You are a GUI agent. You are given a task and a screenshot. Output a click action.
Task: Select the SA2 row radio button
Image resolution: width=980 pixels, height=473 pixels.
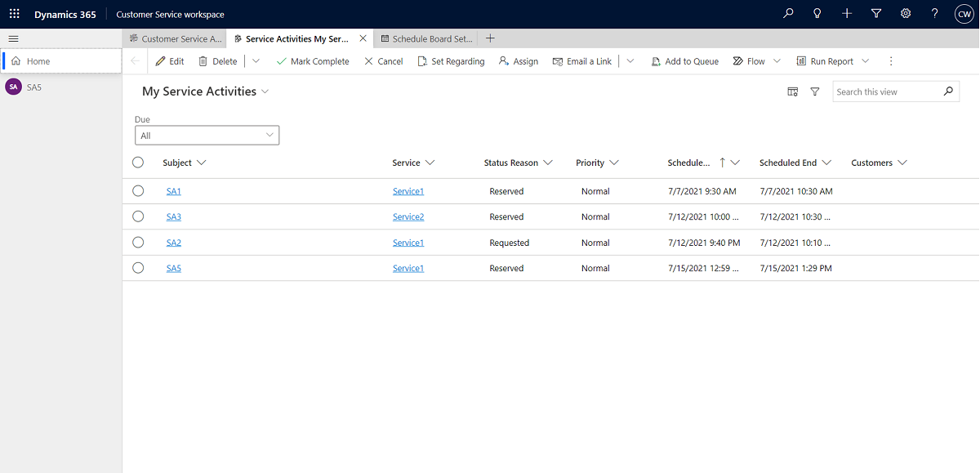pyautogui.click(x=138, y=243)
